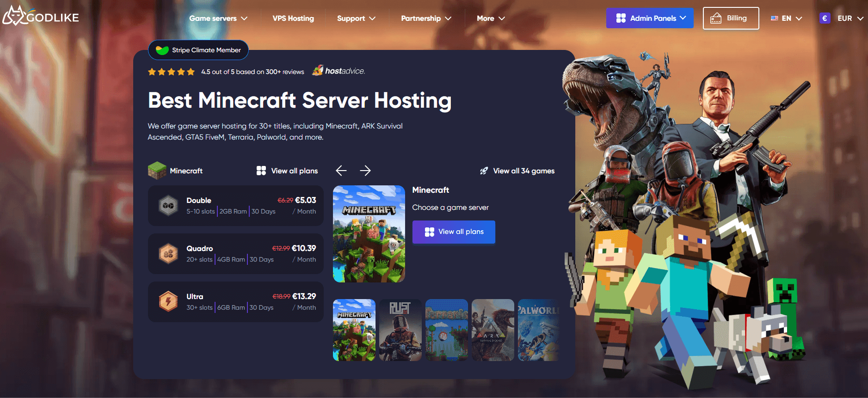Click the five-star rating
The height and width of the screenshot is (398, 868).
[171, 72]
